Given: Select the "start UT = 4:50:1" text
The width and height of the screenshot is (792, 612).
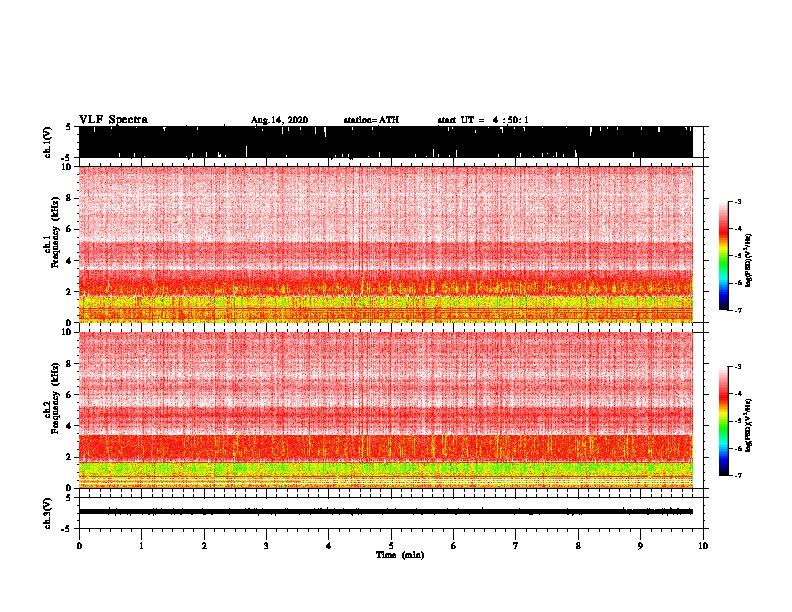Looking at the screenshot, I should [483, 120].
